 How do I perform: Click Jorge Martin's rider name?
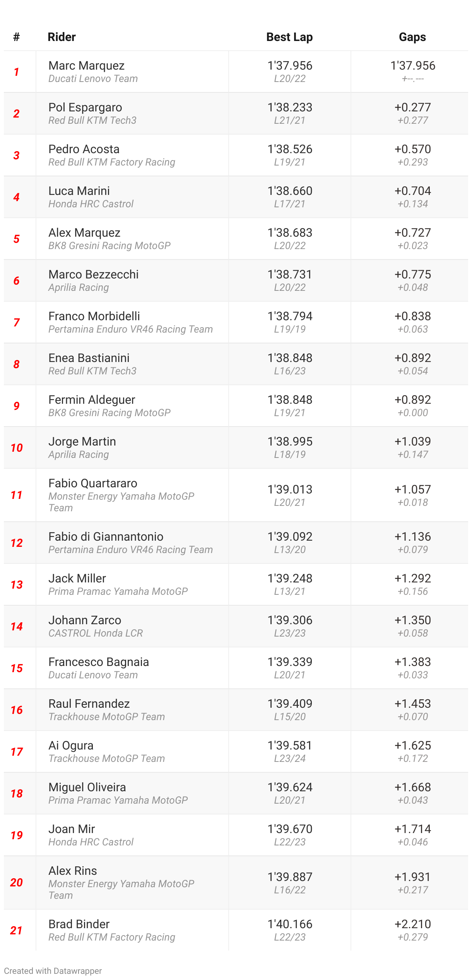click(82, 442)
